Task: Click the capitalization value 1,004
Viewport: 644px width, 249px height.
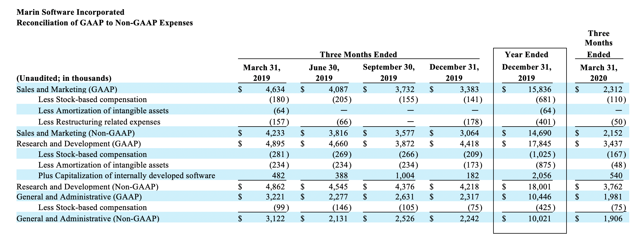Action: coord(405,176)
